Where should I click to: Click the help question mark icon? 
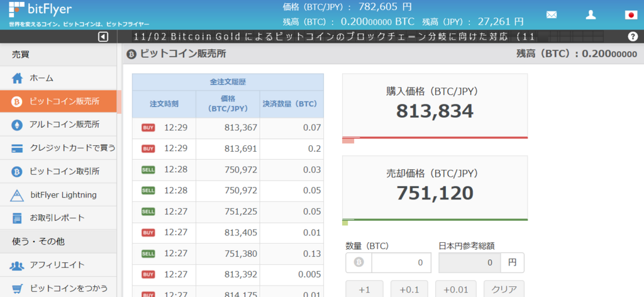(633, 36)
